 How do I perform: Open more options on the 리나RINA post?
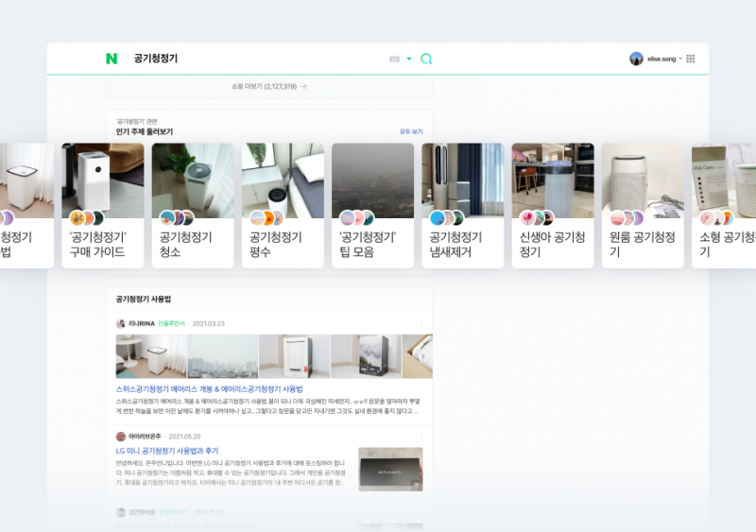tap(421, 323)
